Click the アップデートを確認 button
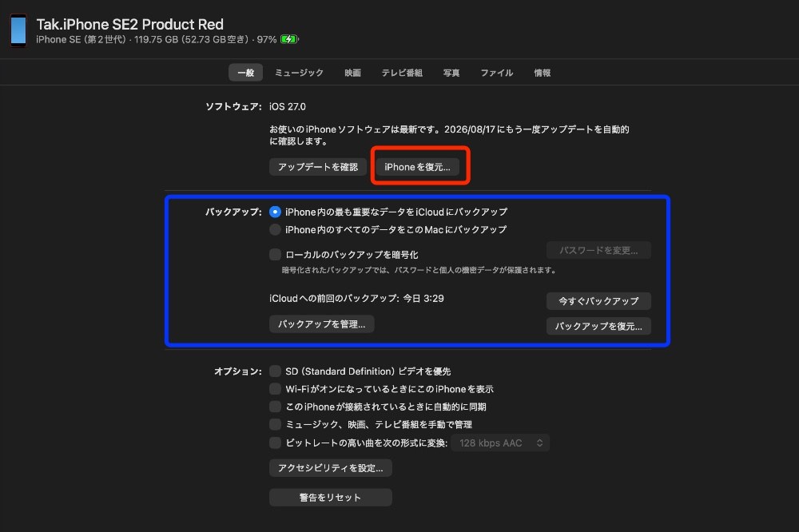This screenshot has height=532, width=799. [318, 167]
